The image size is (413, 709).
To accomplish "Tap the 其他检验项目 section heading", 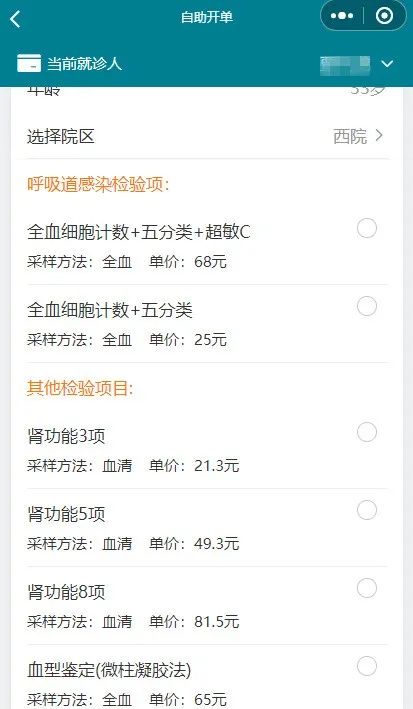I will click(x=80, y=388).
